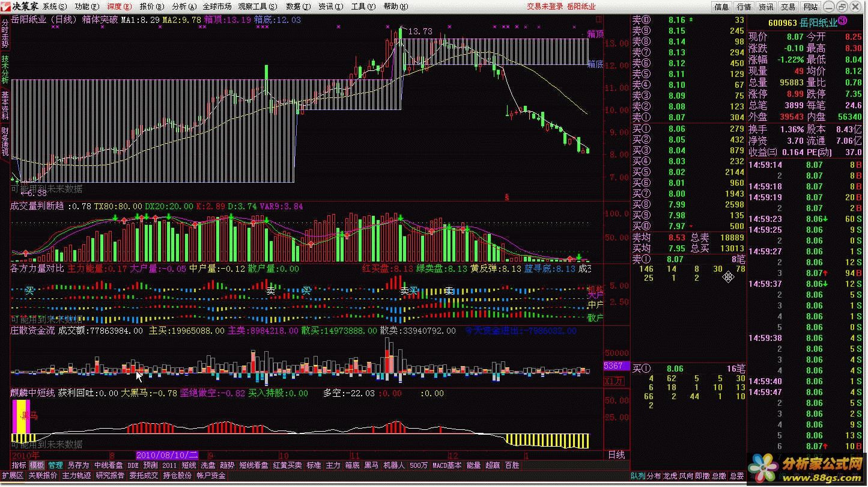The height and width of the screenshot is (487, 868).
Task: Open the 分析 menu
Action: pyautogui.click(x=184, y=7)
